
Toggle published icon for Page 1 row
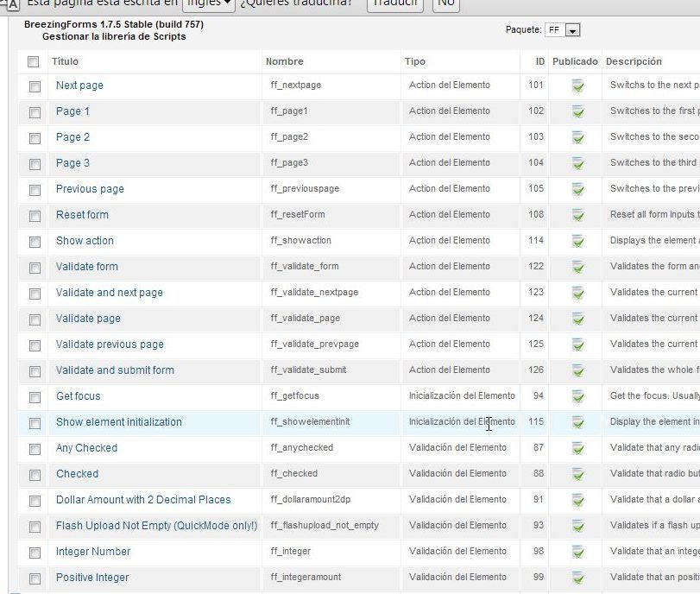(x=577, y=111)
